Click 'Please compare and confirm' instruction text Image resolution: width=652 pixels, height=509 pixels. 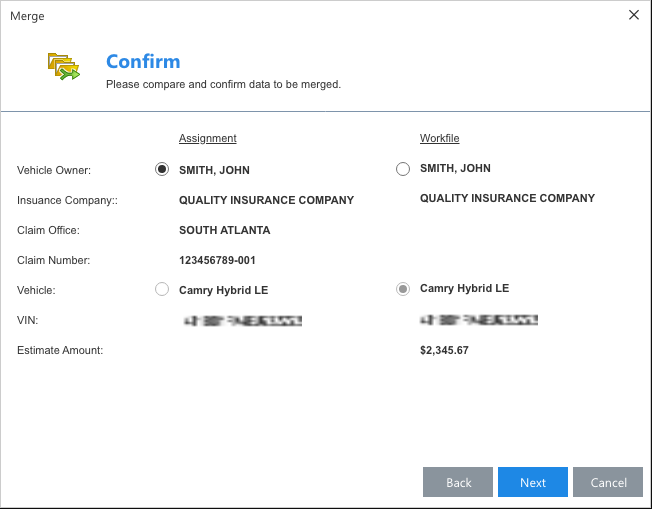coord(223,84)
